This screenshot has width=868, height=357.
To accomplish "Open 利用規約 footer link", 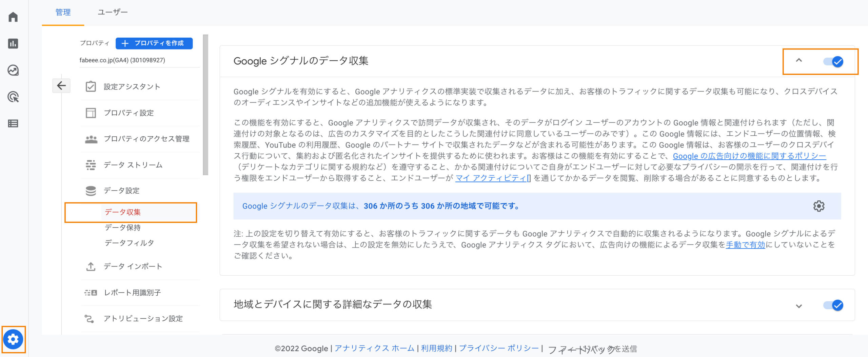I will click(x=436, y=348).
